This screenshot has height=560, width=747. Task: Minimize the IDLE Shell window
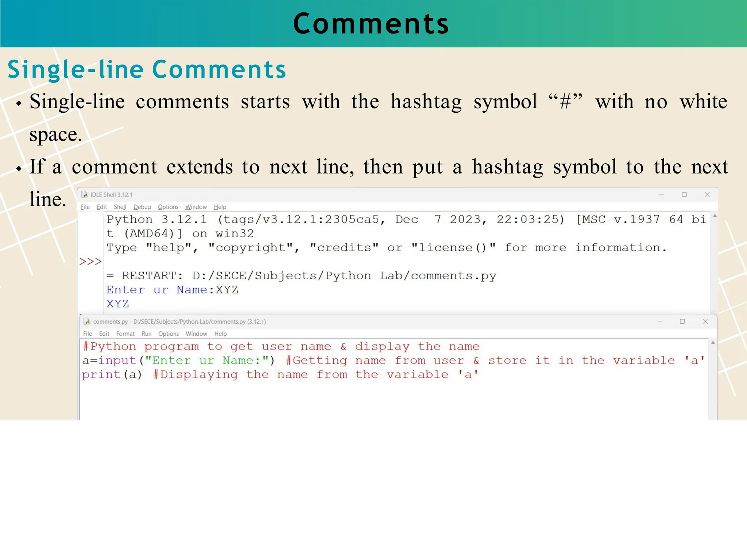[662, 195]
